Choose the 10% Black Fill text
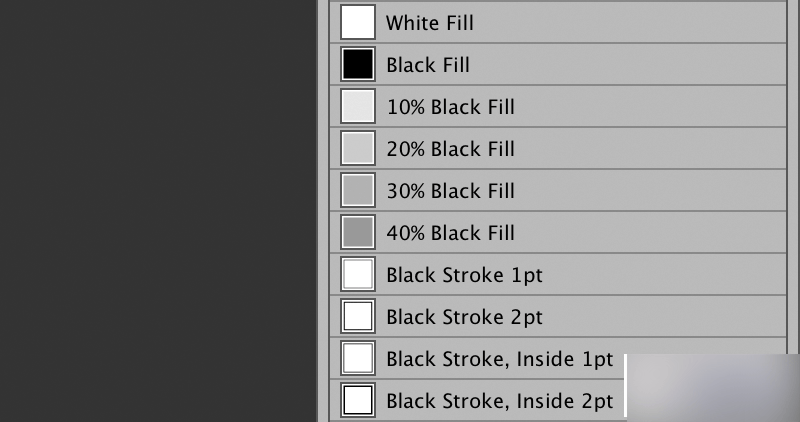 [x=451, y=107]
